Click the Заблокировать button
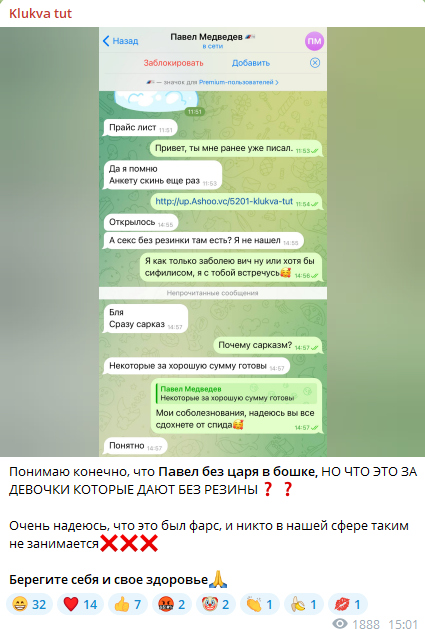This screenshot has width=425, height=629. (x=173, y=63)
